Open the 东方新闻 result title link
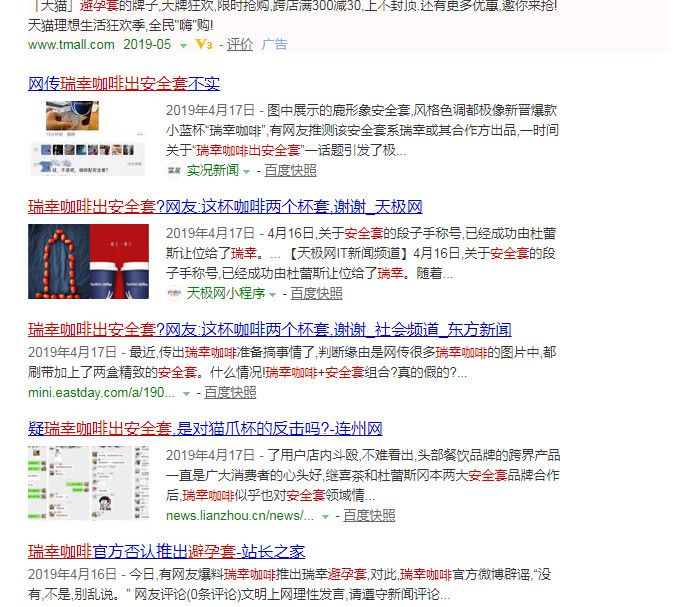 269,330
